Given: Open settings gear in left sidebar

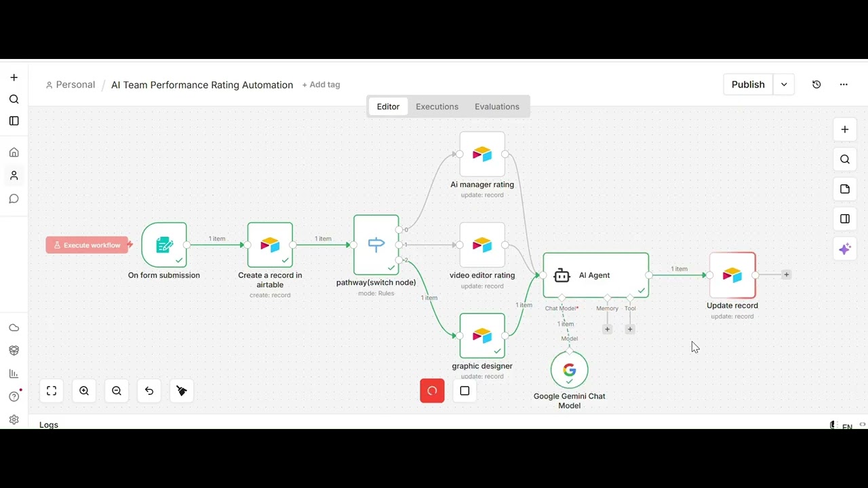Looking at the screenshot, I should coord(14,420).
